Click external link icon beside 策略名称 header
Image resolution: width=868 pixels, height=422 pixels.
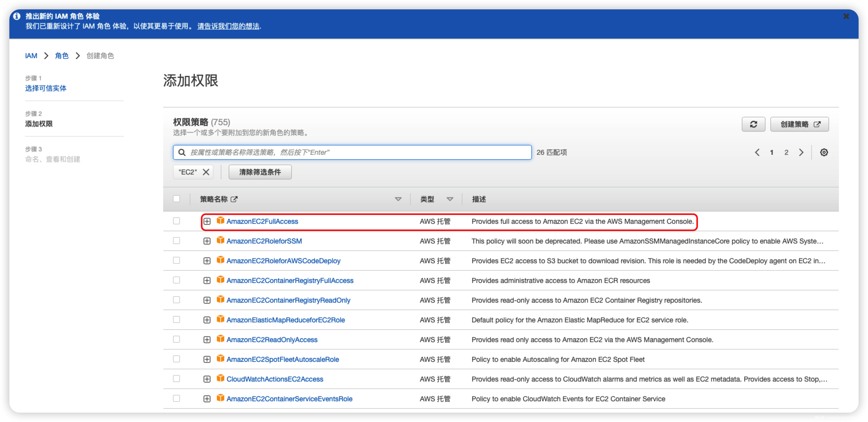tap(234, 199)
